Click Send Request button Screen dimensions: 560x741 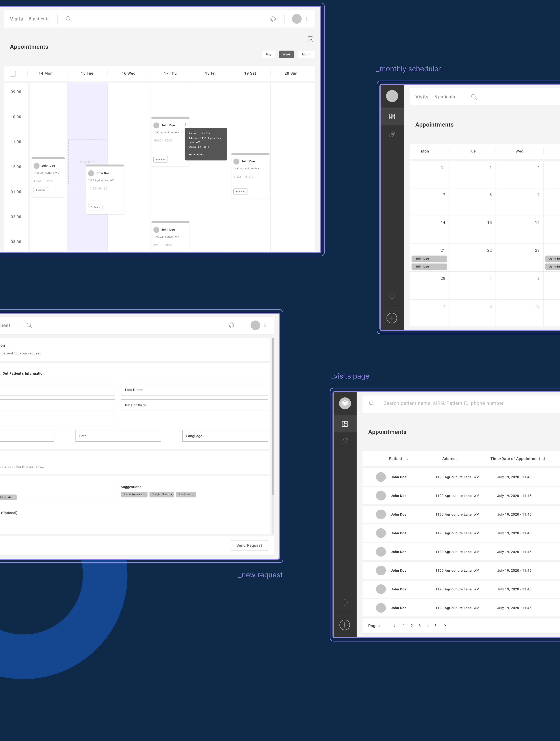249,545
